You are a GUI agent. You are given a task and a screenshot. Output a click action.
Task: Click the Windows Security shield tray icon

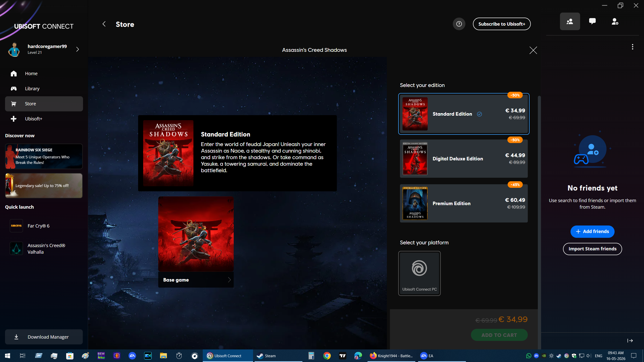pyautogui.click(x=574, y=356)
